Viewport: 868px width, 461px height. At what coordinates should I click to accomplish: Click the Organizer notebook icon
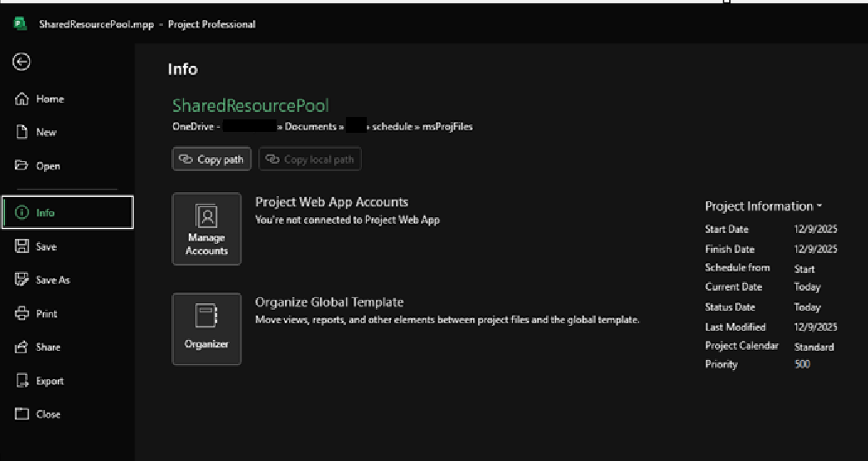[206, 316]
